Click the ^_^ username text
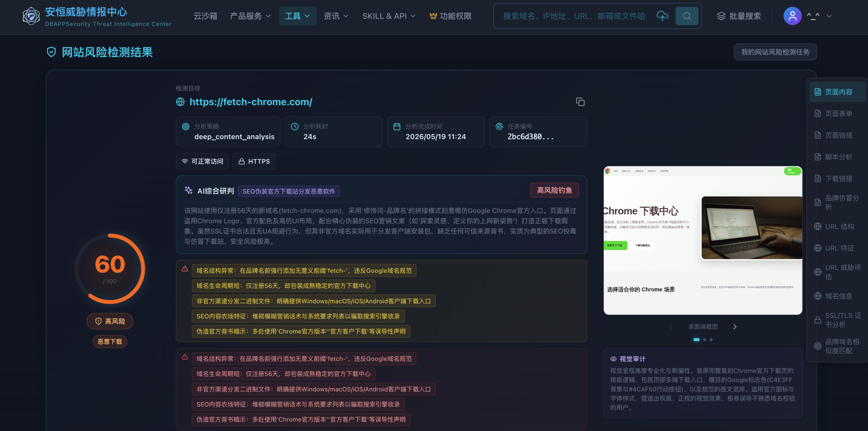 pos(813,16)
